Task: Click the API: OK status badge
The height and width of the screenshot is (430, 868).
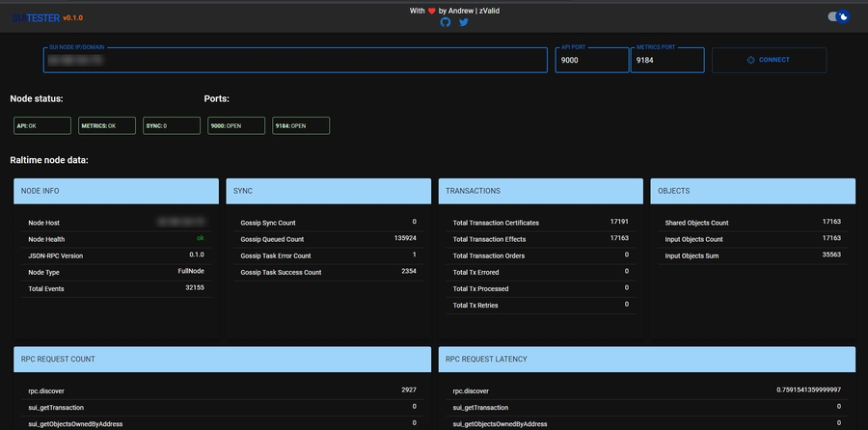Action: (42, 125)
